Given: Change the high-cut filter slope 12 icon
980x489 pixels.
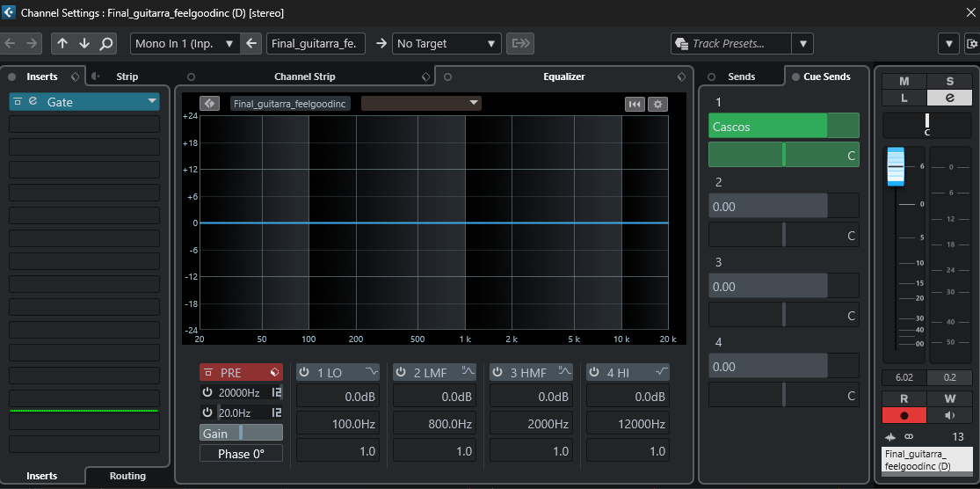Looking at the screenshot, I should tap(277, 393).
